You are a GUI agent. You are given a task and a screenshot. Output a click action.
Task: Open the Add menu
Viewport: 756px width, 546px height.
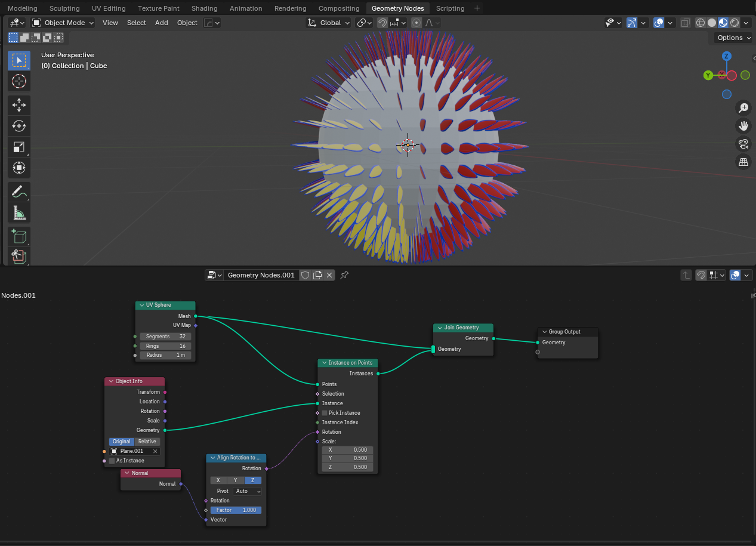pyautogui.click(x=162, y=23)
